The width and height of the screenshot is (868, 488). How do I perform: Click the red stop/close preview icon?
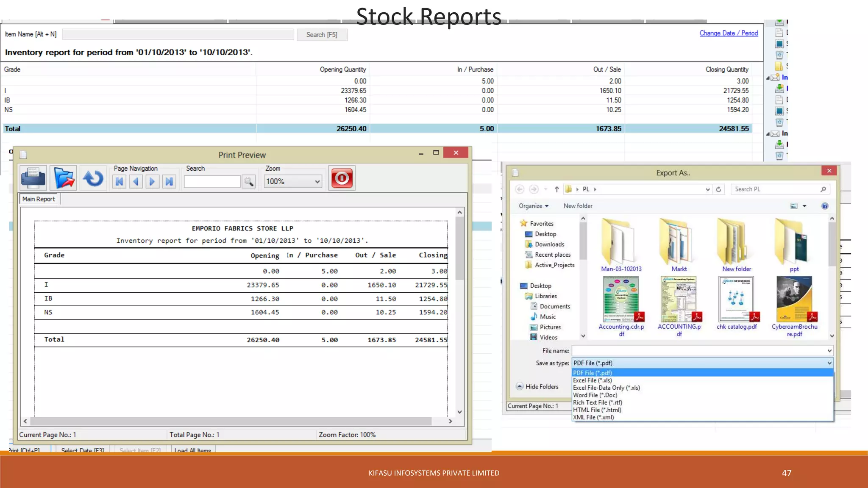(342, 178)
